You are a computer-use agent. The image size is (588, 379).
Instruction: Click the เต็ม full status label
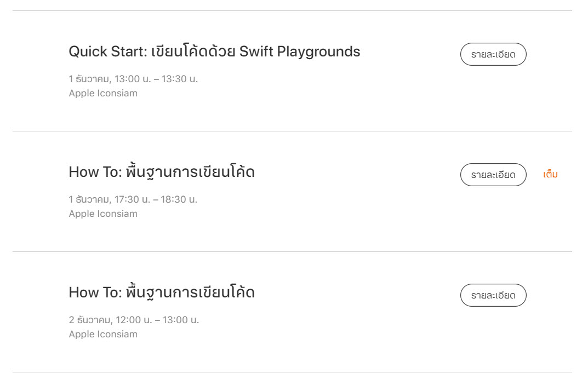pos(550,175)
